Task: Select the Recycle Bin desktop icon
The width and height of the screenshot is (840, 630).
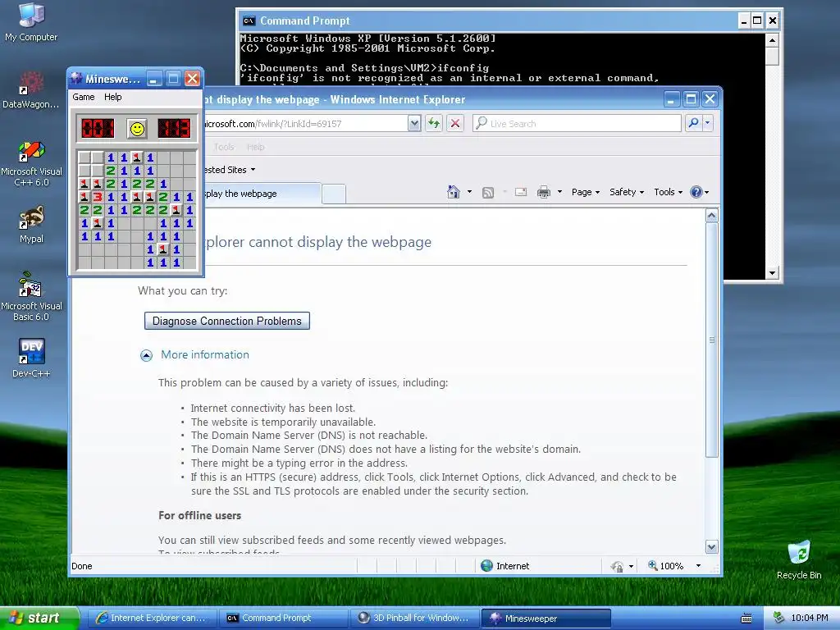Action: pyautogui.click(x=799, y=559)
